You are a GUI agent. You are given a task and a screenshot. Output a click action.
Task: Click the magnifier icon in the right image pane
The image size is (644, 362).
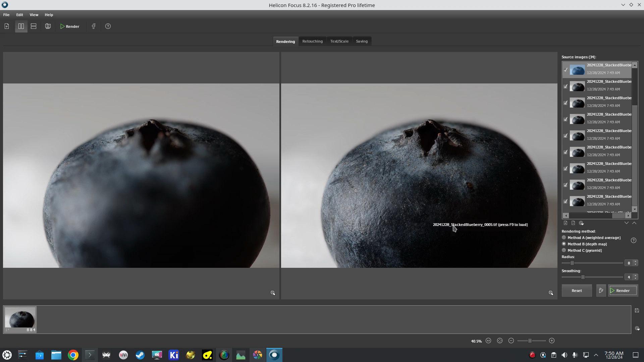click(x=551, y=293)
